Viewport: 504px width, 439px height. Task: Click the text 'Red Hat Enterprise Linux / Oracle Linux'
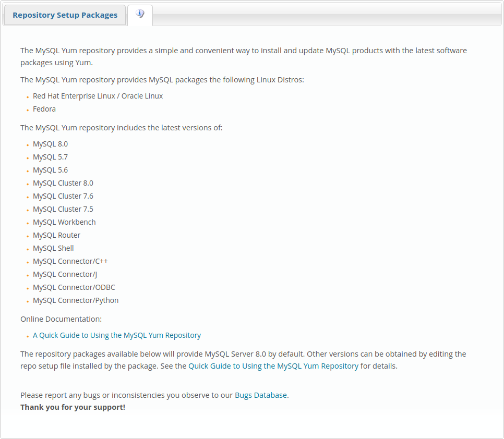[98, 96]
